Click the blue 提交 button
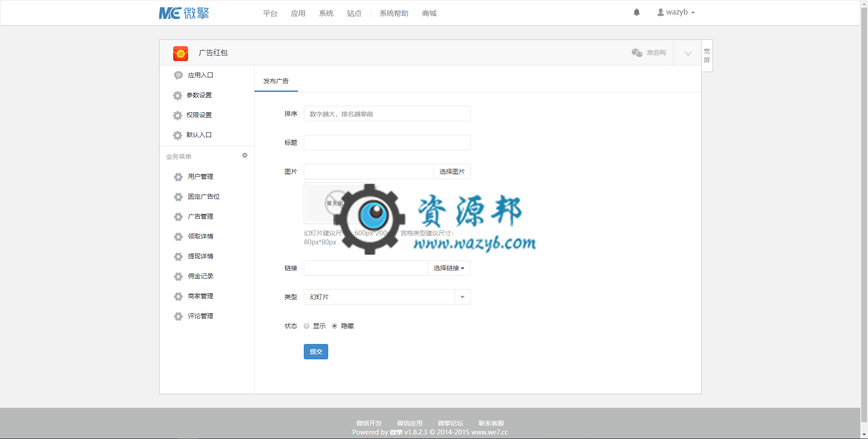 pos(316,352)
